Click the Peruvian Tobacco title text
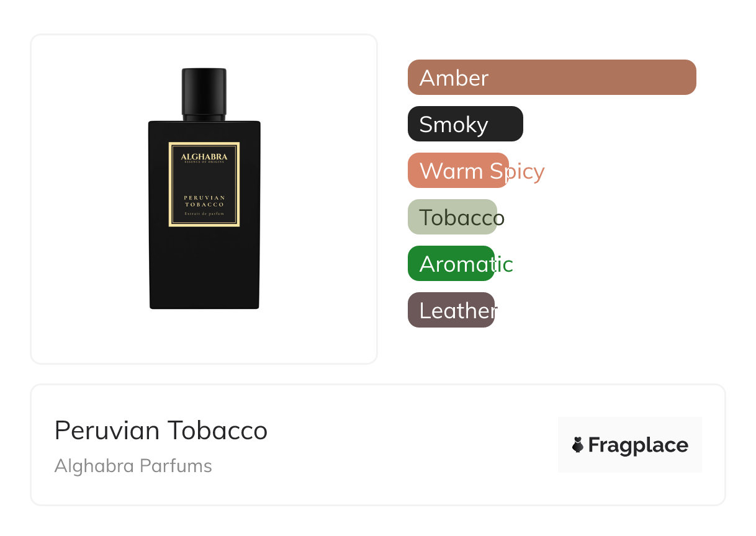756x536 pixels. pos(161,430)
